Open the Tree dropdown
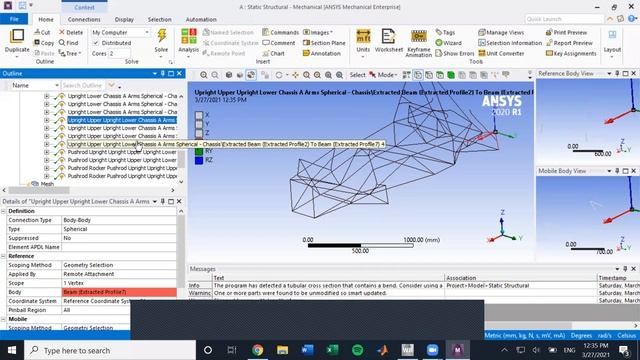The height and width of the screenshot is (360, 640). coord(70,53)
